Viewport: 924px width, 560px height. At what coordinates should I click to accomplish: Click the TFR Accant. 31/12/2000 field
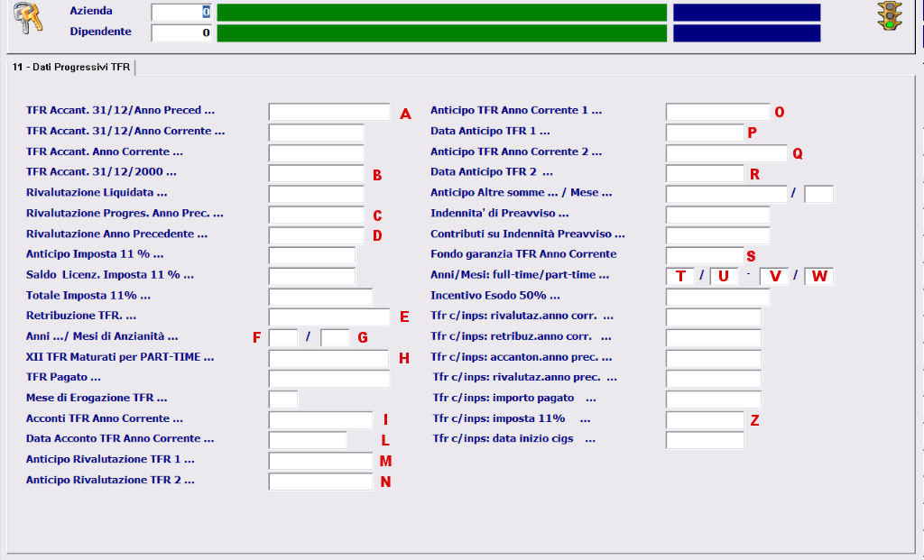[x=316, y=174]
